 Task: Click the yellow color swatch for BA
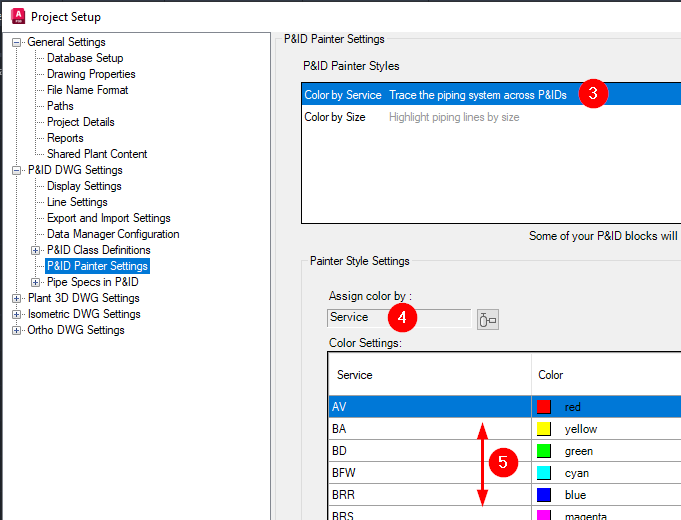click(544, 429)
